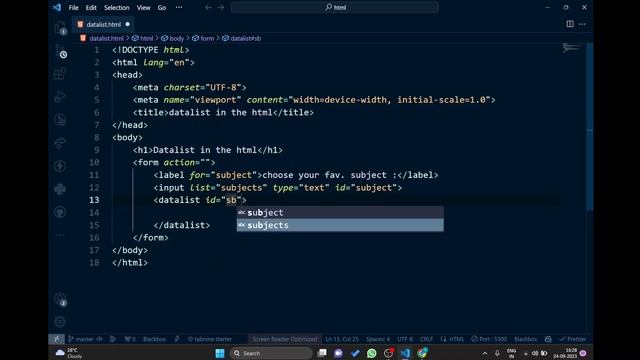Click the editor vertical scrollbar

pos(589,127)
